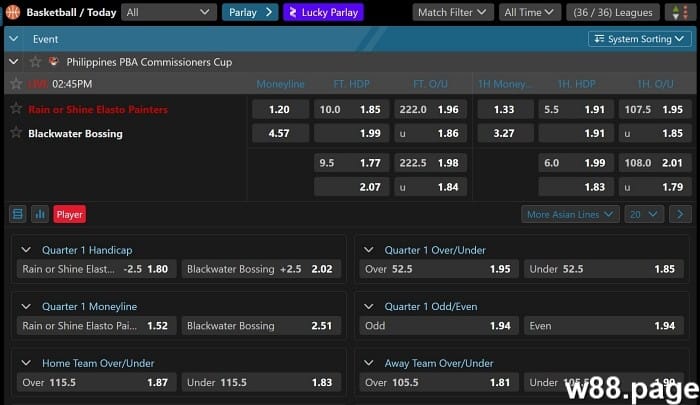Select FT handicap 10.0 at 1.85
This screenshot has height=405, width=700.
[x=351, y=109]
